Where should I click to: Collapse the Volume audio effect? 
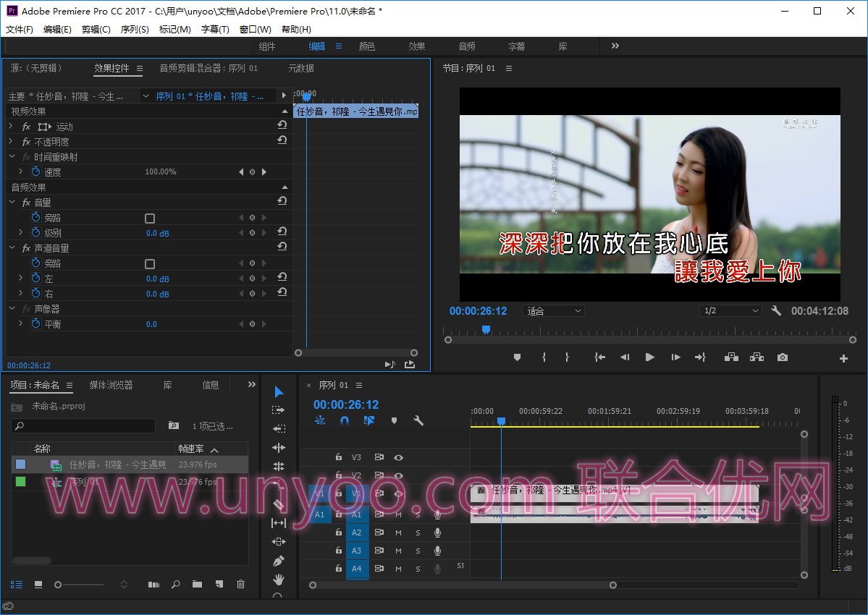12,203
